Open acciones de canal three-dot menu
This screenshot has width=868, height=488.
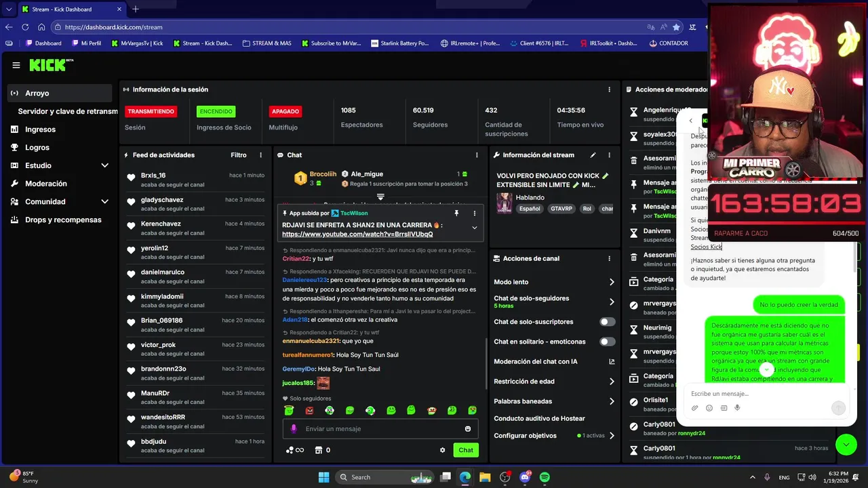click(x=609, y=258)
